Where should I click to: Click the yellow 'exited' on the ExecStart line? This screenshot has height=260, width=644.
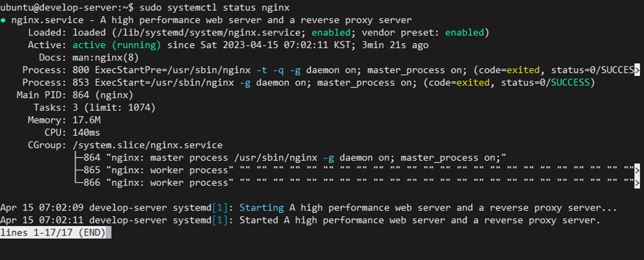point(473,83)
